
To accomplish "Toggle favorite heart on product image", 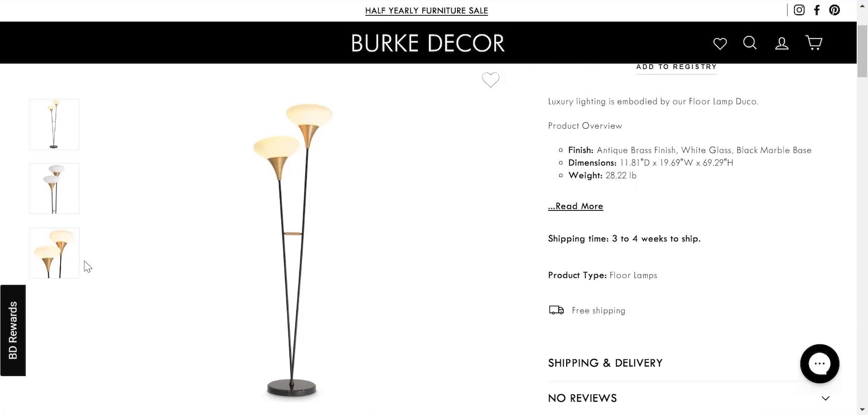I will [x=491, y=80].
